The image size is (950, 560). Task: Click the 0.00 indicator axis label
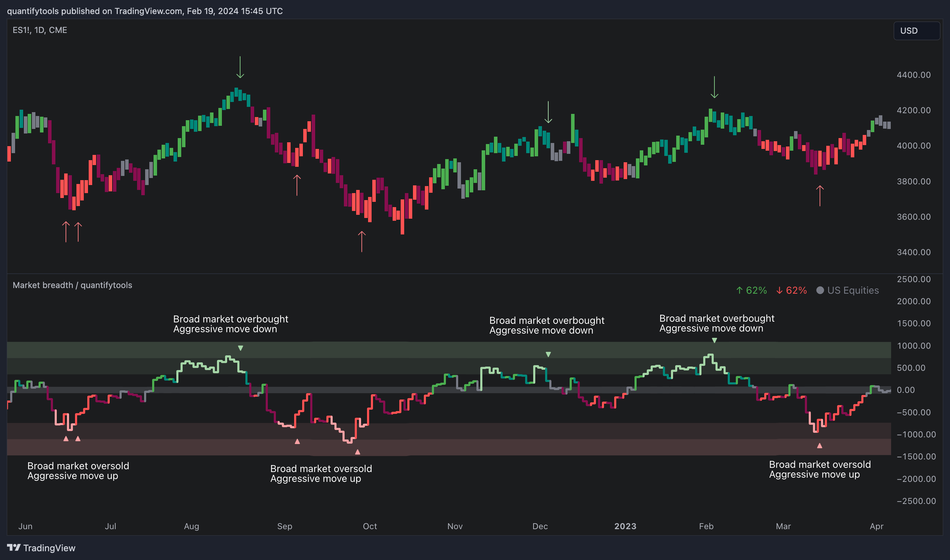906,390
